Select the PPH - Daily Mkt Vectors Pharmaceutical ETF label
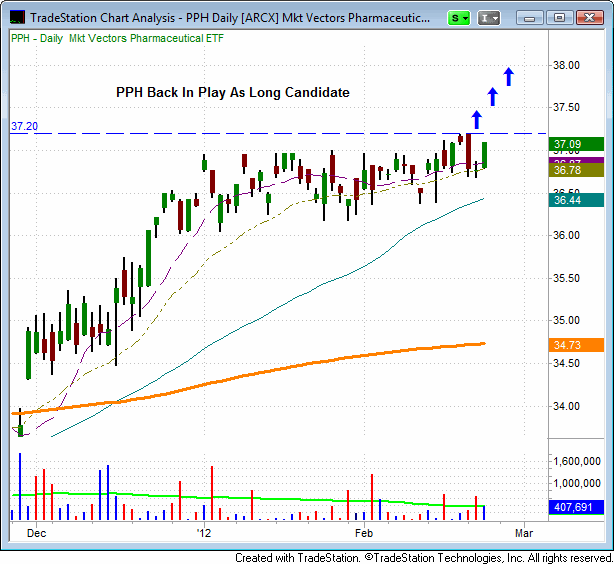Image resolution: width=614 pixels, height=564 pixels. pyautogui.click(x=117, y=38)
